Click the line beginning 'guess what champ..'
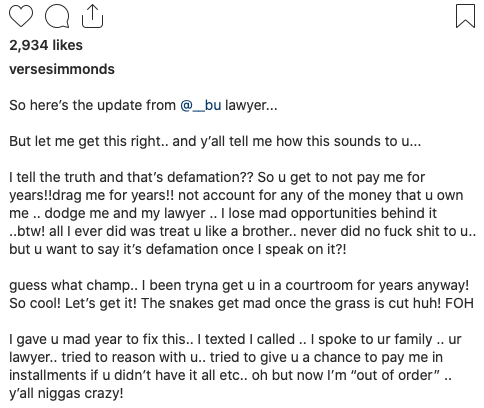This screenshot has height=408, width=484. coord(239,285)
